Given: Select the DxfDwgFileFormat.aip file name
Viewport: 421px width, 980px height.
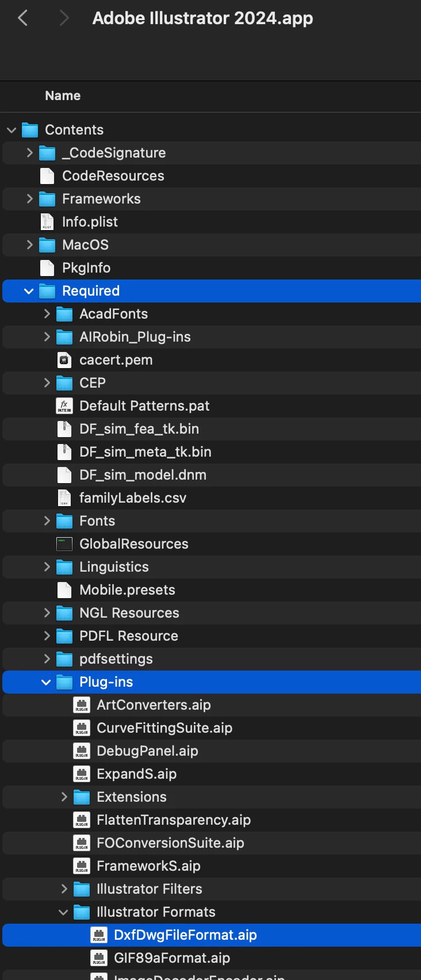Looking at the screenshot, I should point(185,935).
